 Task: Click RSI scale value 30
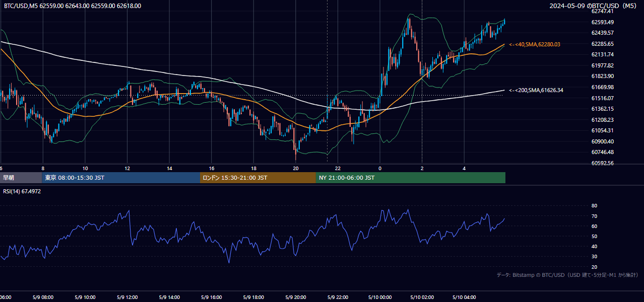tap(594, 257)
